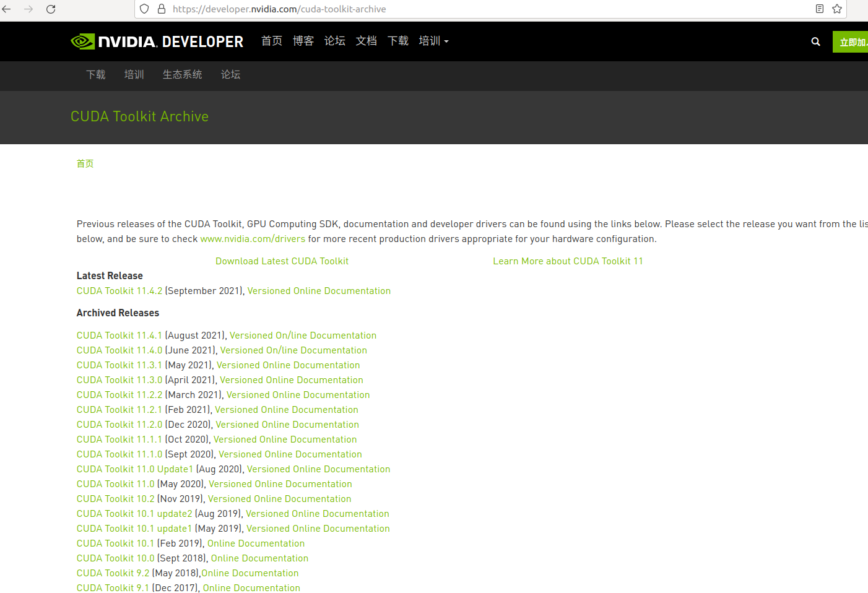
Task: Click the shield tracking protection icon
Action: coord(144,9)
